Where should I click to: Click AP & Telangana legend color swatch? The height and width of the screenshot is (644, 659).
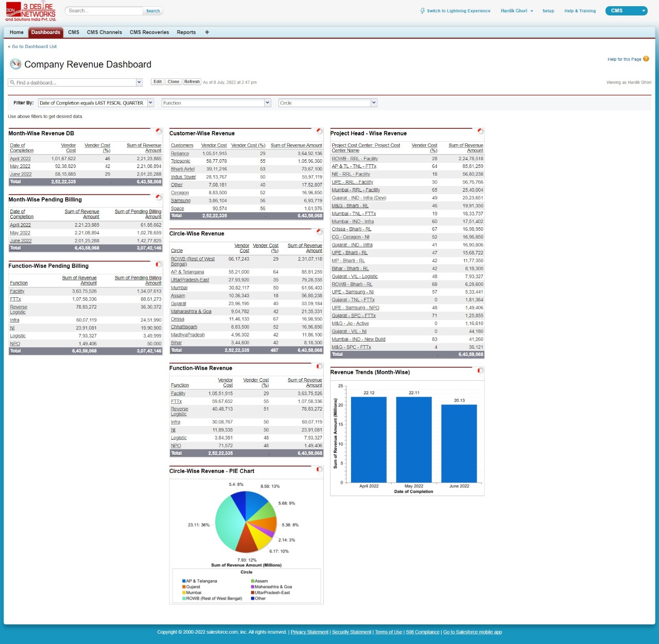[x=183, y=581]
